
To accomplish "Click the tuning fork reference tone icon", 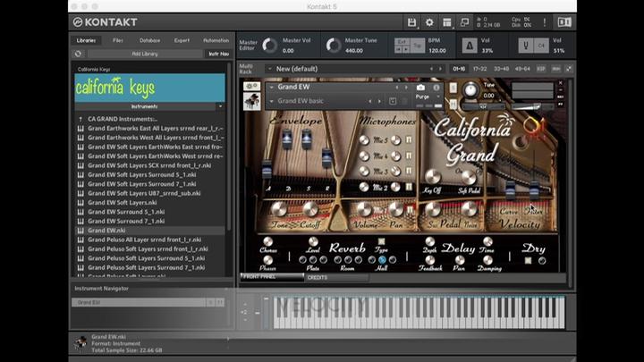I will coord(526,46).
